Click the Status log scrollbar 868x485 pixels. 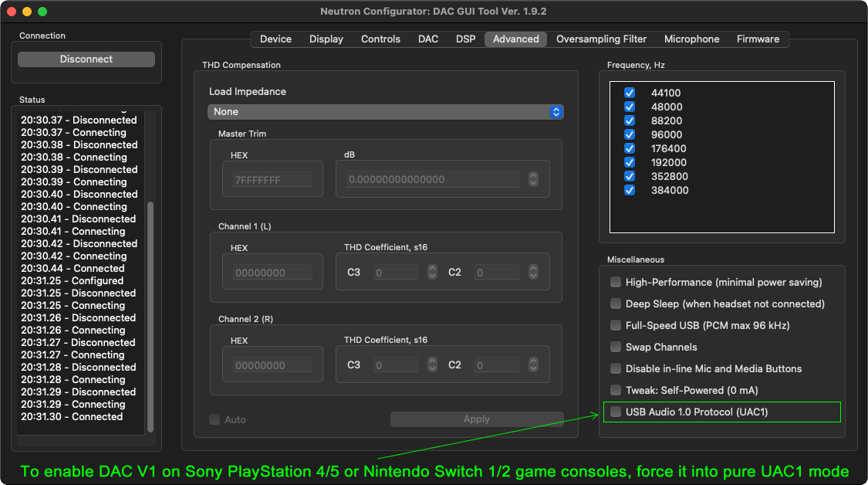pyautogui.click(x=150, y=317)
